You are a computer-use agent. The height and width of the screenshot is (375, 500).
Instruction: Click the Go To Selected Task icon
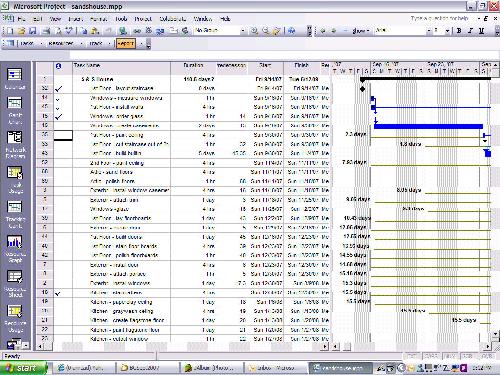pyautogui.click(x=277, y=31)
